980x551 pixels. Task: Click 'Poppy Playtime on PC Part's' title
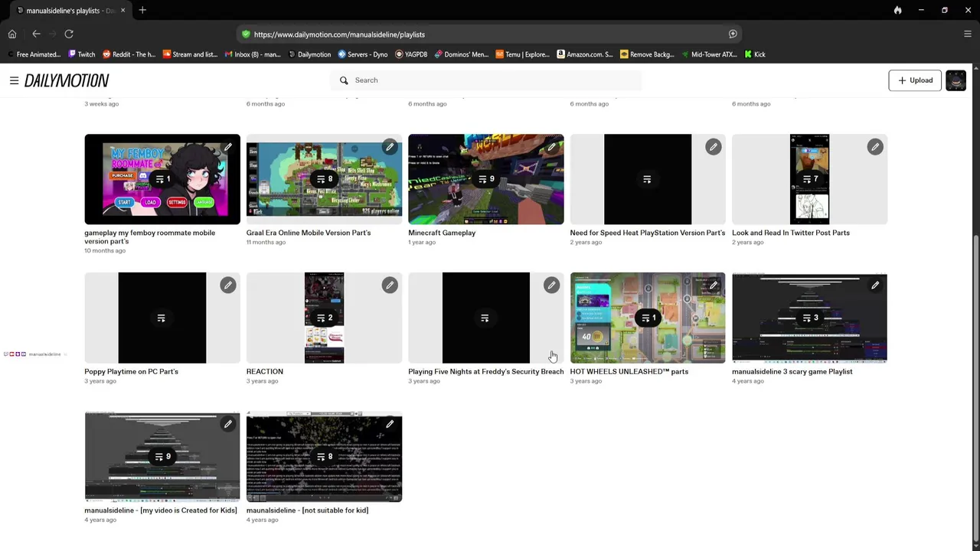click(x=131, y=371)
